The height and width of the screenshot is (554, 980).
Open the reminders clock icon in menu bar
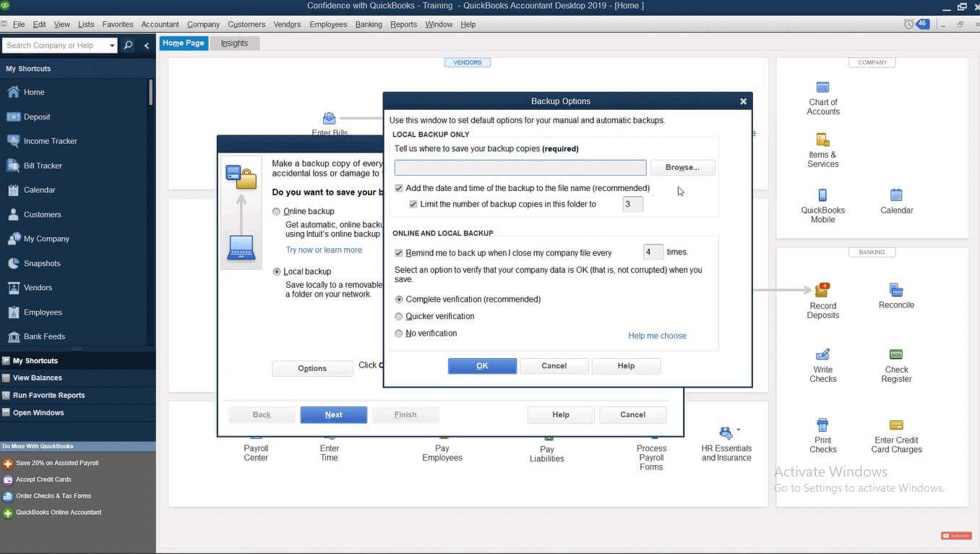click(908, 25)
